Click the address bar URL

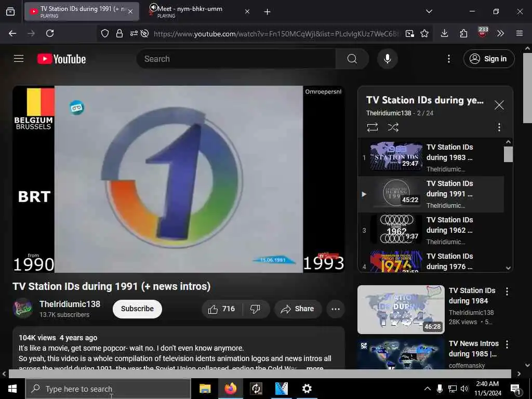pyautogui.click(x=276, y=34)
